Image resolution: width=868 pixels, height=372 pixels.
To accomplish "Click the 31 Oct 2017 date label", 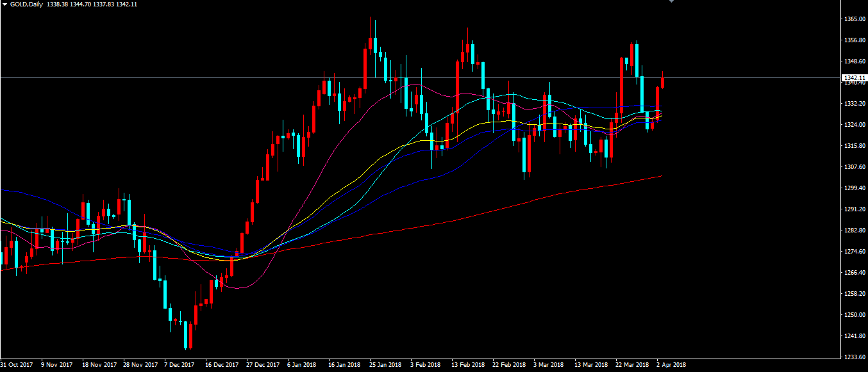I will [x=16, y=365].
